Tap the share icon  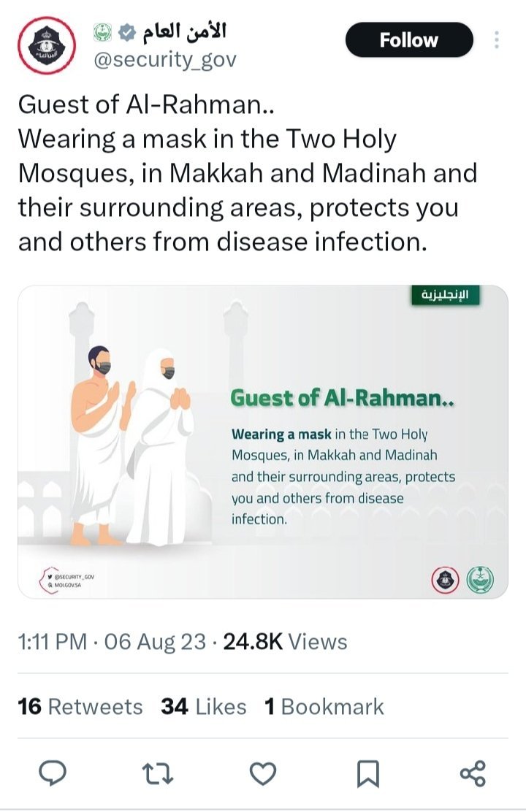pos(473,773)
